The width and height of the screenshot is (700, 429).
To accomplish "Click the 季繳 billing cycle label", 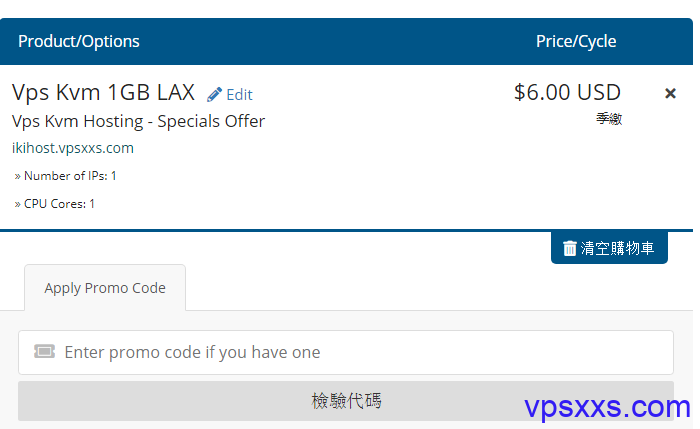I will click(609, 119).
